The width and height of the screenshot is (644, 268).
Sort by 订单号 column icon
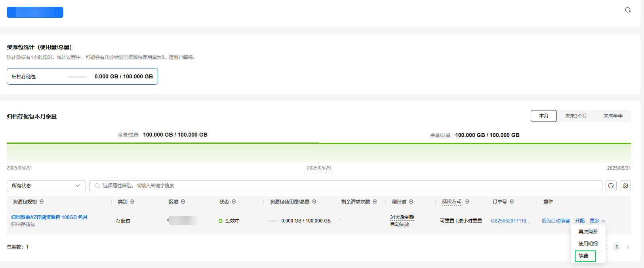point(512,201)
